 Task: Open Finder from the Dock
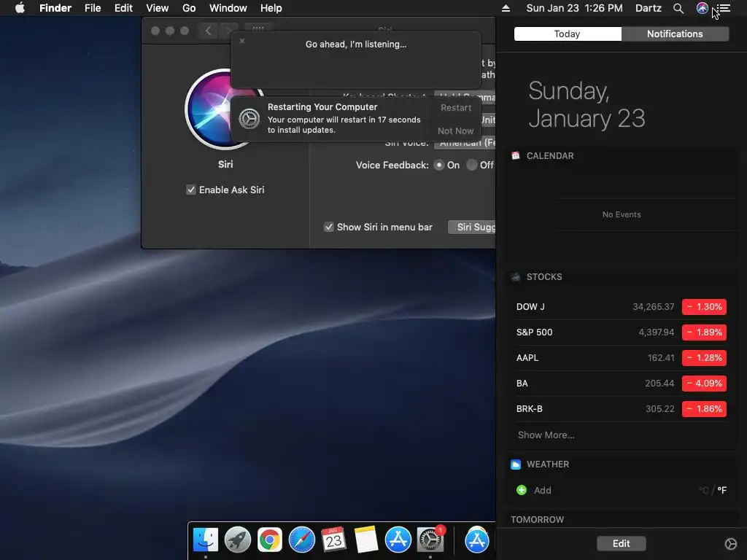[205, 540]
